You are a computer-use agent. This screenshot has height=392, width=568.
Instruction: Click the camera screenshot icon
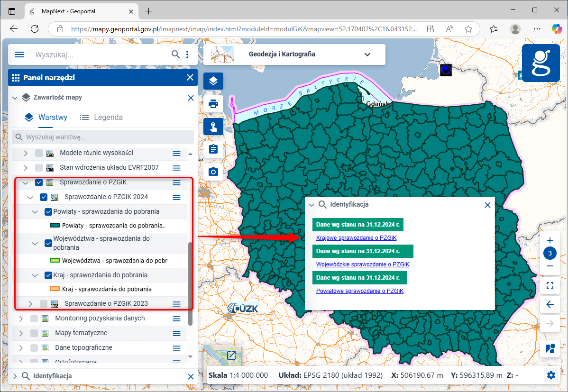213,172
